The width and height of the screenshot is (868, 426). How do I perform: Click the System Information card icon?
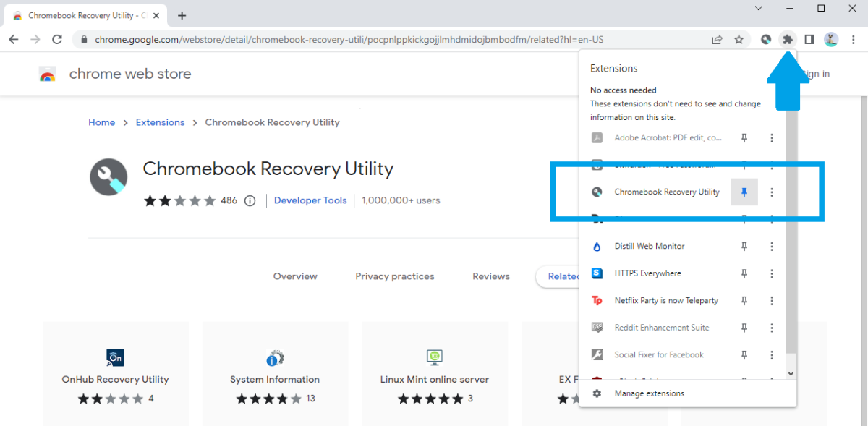point(275,357)
